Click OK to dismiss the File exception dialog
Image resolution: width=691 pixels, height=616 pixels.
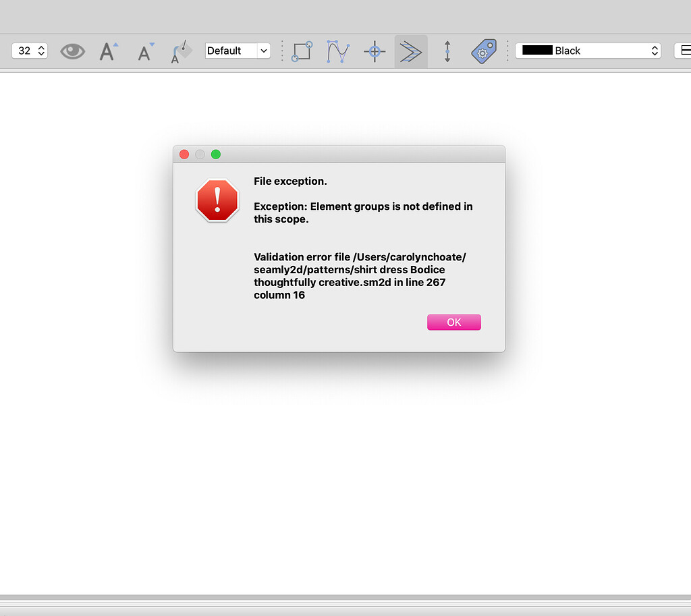[453, 322]
